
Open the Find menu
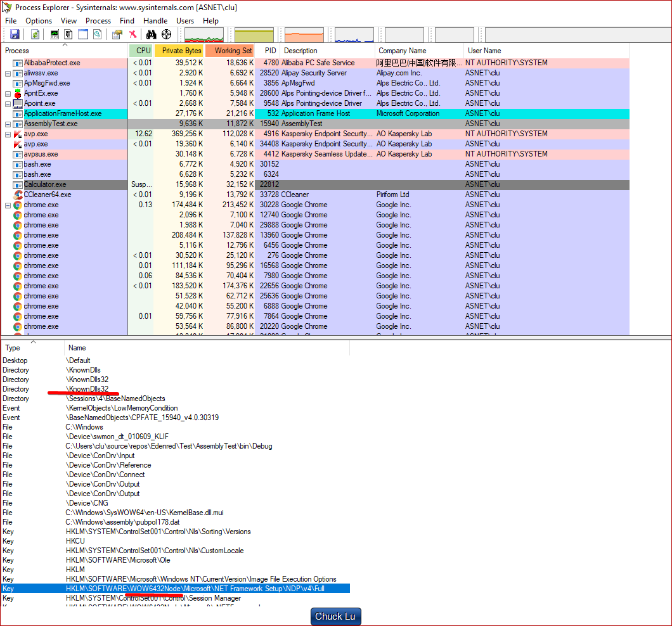point(127,20)
